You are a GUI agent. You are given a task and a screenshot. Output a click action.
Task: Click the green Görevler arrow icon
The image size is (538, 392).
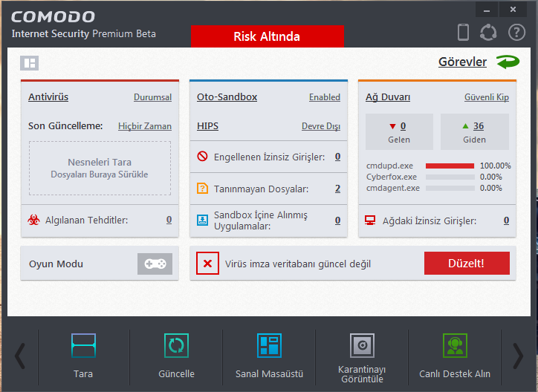(508, 62)
